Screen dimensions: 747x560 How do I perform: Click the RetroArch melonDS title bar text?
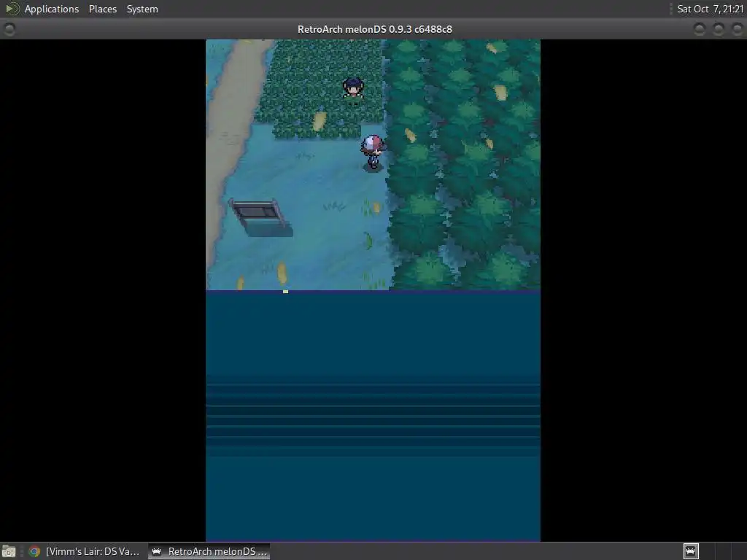[374, 29]
